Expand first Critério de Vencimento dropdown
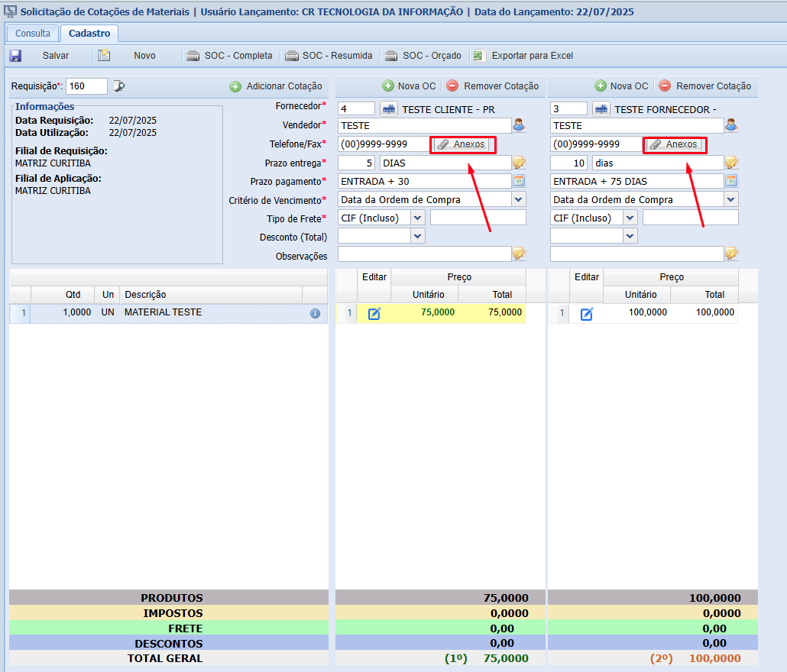 point(519,199)
